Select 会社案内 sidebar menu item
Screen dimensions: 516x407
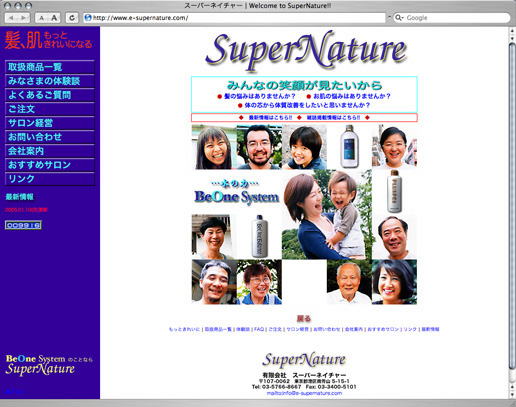pos(50,151)
